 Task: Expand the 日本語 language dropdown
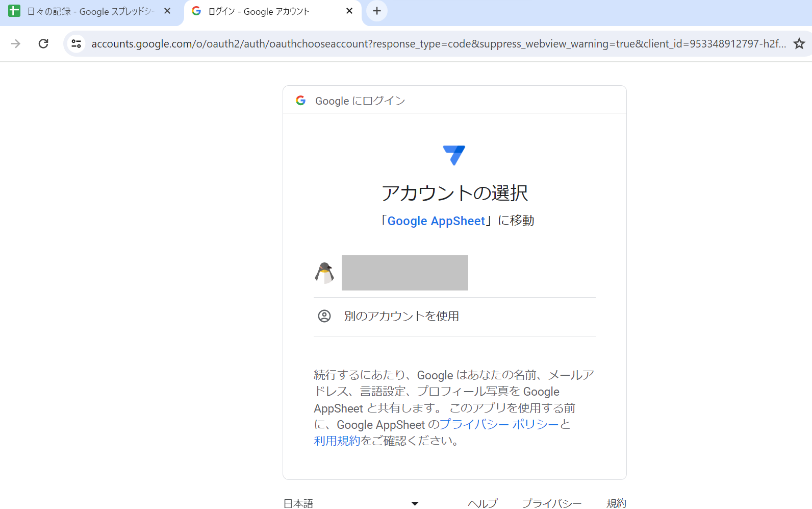(x=351, y=503)
